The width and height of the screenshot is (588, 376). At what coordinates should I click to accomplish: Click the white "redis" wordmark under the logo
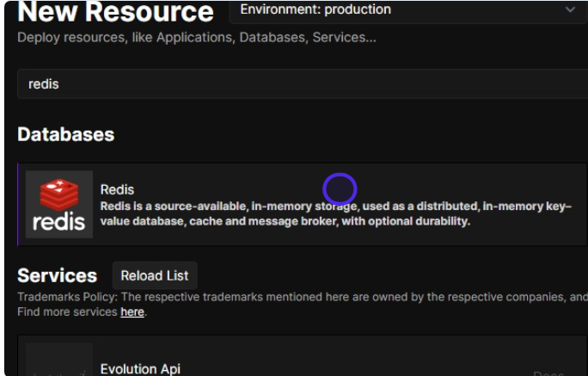58,221
